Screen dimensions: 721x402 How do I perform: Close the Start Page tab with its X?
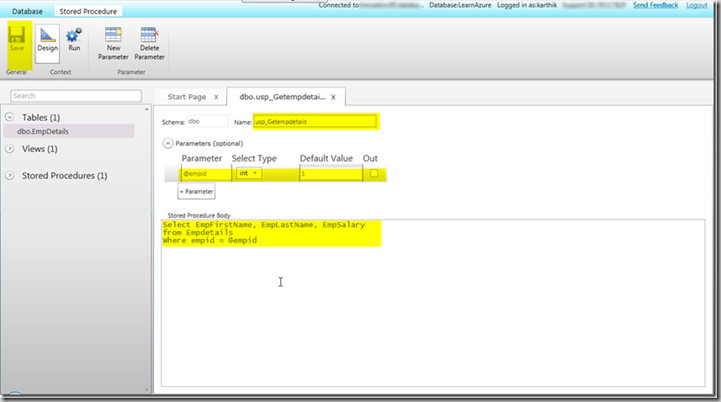(x=216, y=97)
